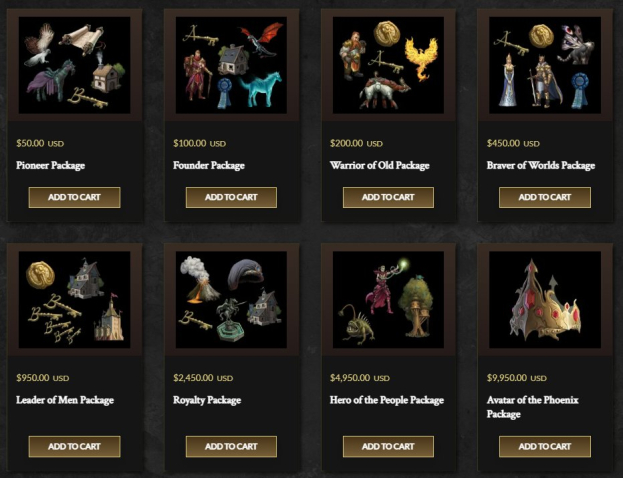This screenshot has width=623, height=478.
Task: View the Hero of the People image
Action: click(388, 300)
